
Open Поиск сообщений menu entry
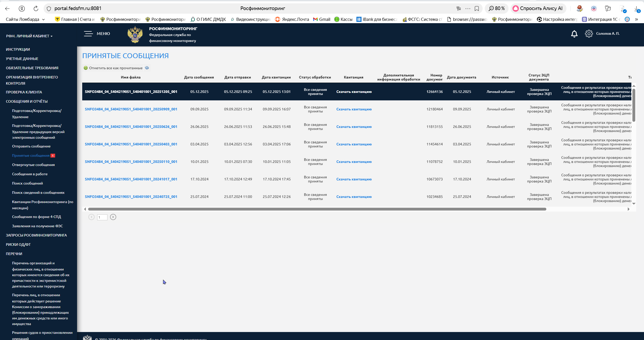27,183
